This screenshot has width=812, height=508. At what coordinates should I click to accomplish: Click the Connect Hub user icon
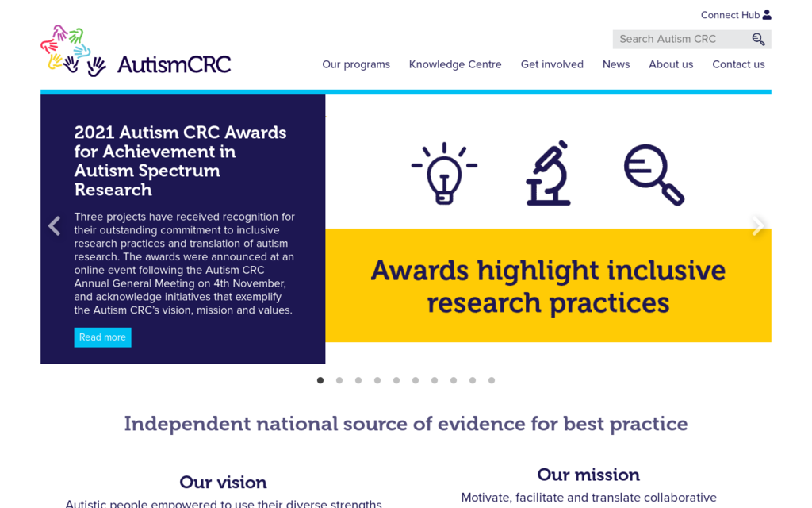767,15
